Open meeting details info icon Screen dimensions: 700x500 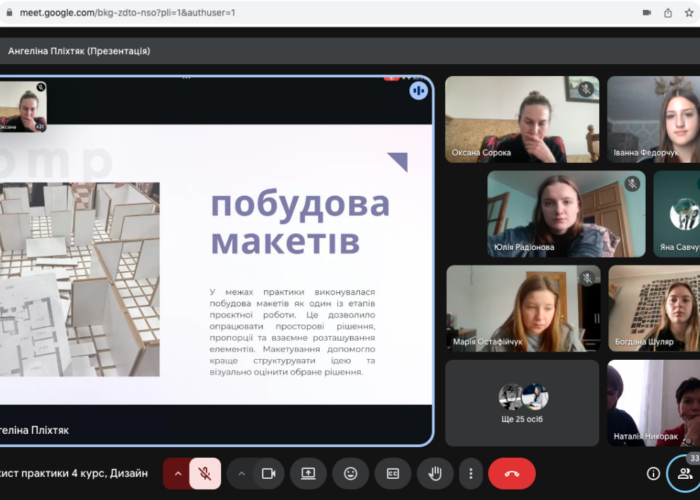[x=653, y=473]
